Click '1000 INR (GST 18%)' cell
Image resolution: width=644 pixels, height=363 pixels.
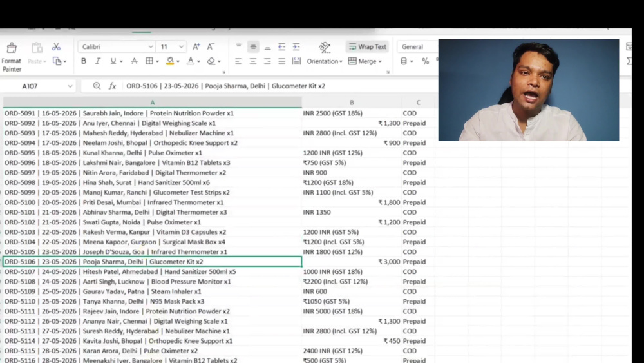pyautogui.click(x=352, y=271)
